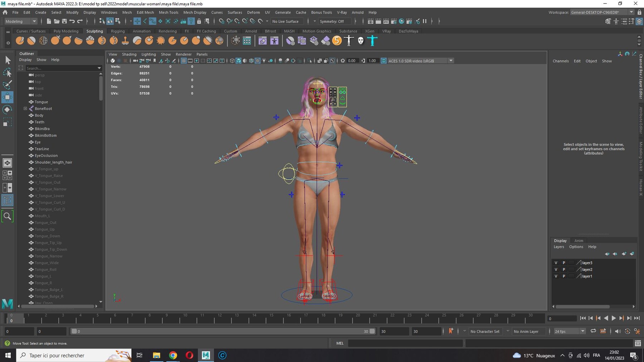Click the Redo arrow icon
Viewport: 644px width, 362px height.
pyautogui.click(x=80, y=21)
